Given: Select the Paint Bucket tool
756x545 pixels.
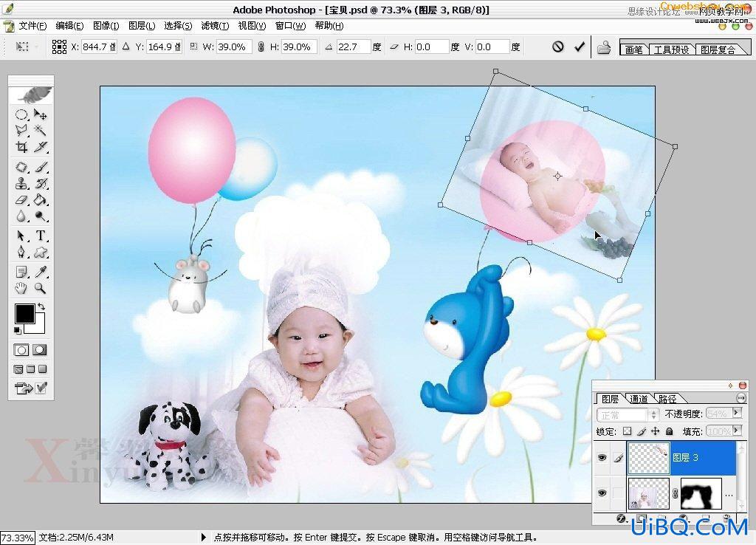Looking at the screenshot, I should (41, 199).
